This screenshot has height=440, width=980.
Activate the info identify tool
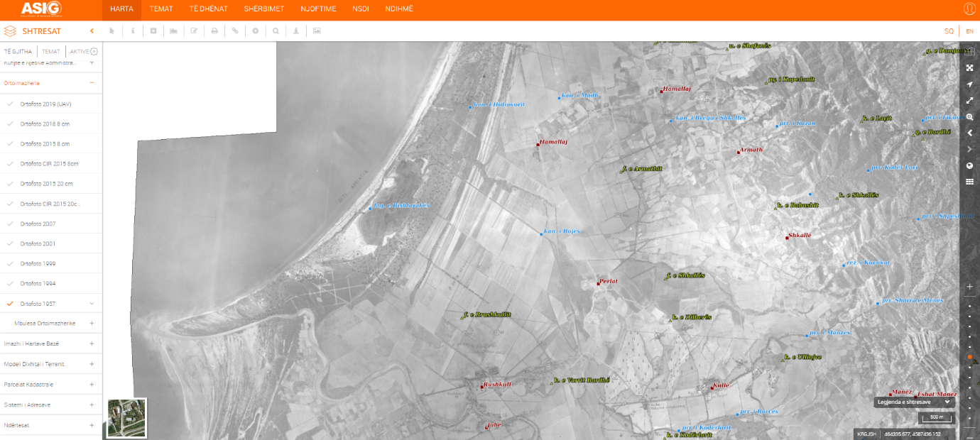(x=133, y=31)
